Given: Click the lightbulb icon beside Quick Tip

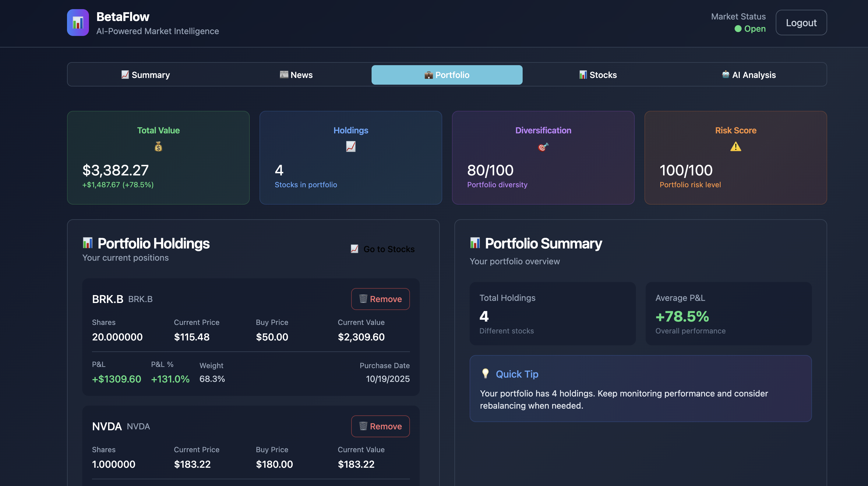Looking at the screenshot, I should (485, 374).
